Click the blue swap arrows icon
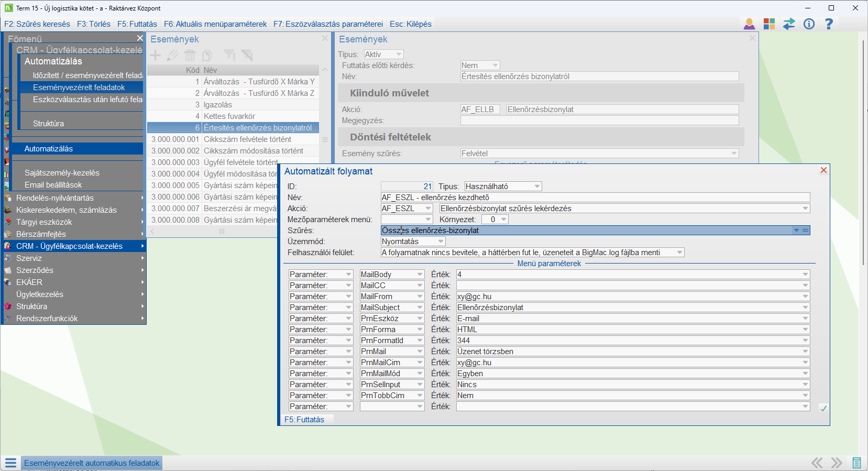The height and width of the screenshot is (471, 868). coord(789,24)
